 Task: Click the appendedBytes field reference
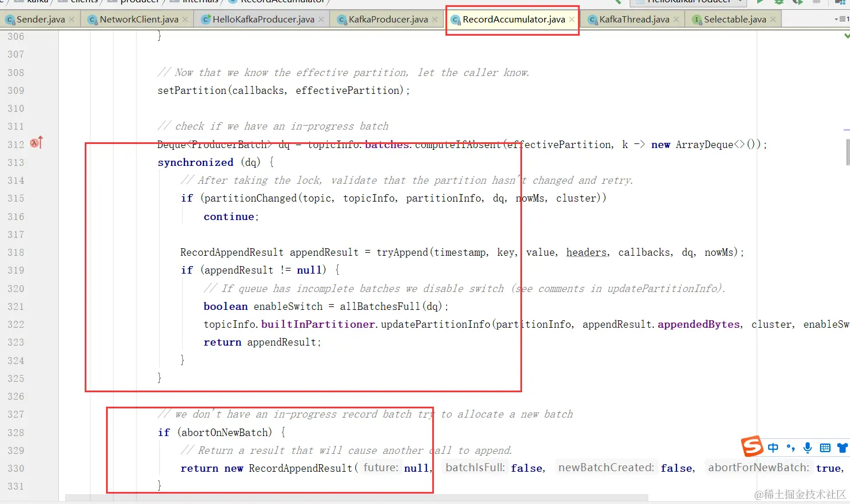(x=698, y=324)
